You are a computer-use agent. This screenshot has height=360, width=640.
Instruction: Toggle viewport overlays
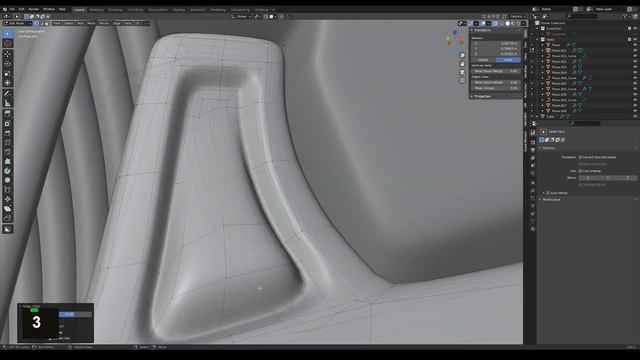coord(483,23)
